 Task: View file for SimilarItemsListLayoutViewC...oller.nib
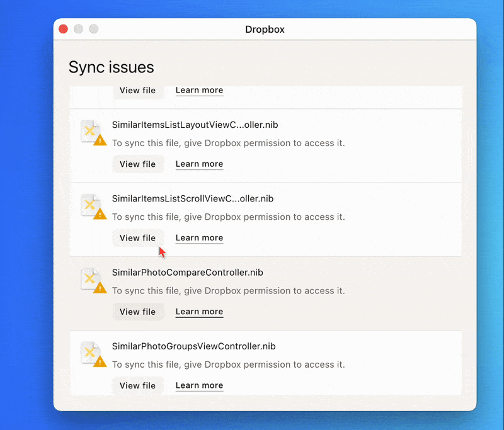[138, 164]
